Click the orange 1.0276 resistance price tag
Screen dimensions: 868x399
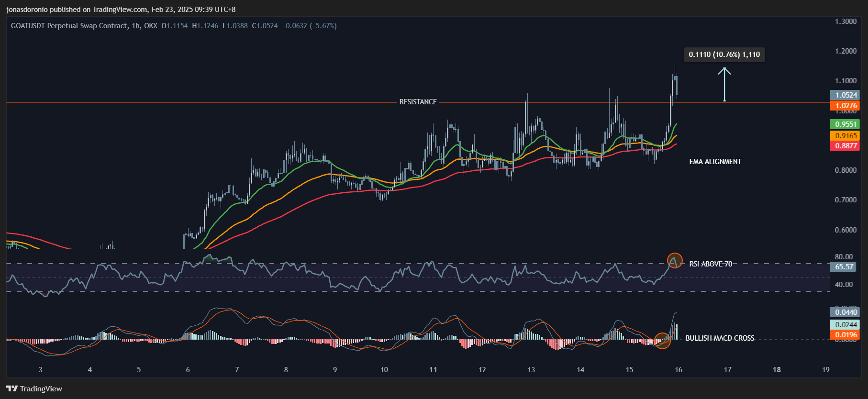(845, 106)
